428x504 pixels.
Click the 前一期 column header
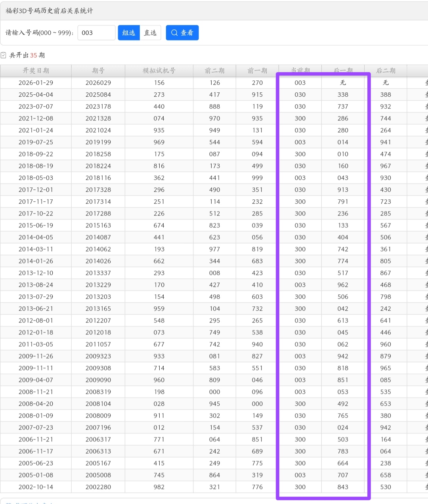(257, 71)
